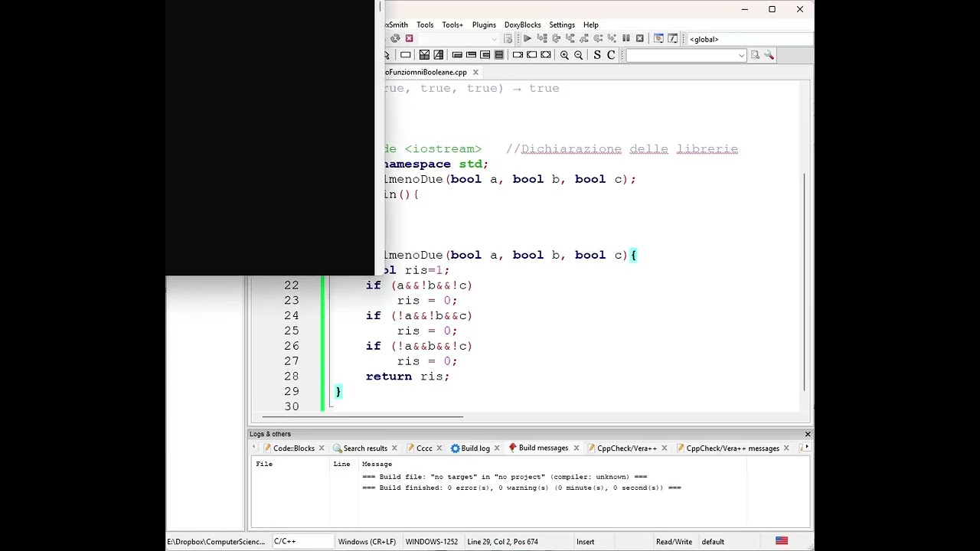
Task: Click the Next line debugger icon
Action: 556,38
